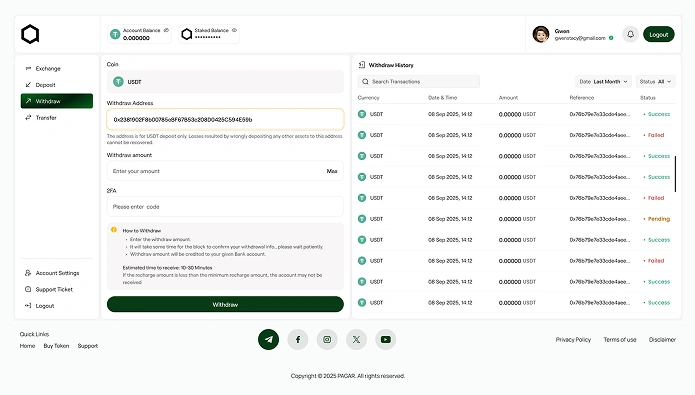Viewport: 695px width, 395px height.
Task: Click the history table scrollbar
Action: click(x=675, y=174)
